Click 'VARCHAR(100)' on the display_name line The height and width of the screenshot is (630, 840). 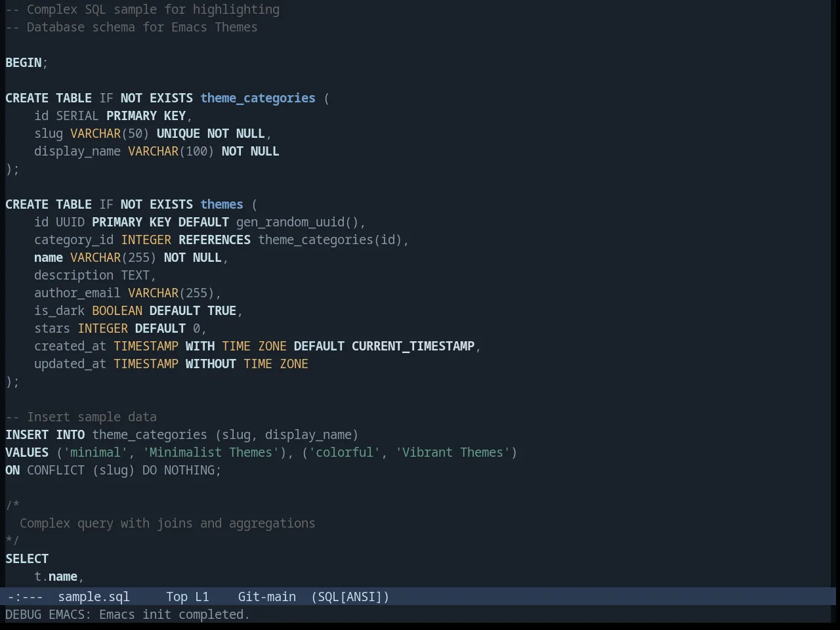click(171, 151)
